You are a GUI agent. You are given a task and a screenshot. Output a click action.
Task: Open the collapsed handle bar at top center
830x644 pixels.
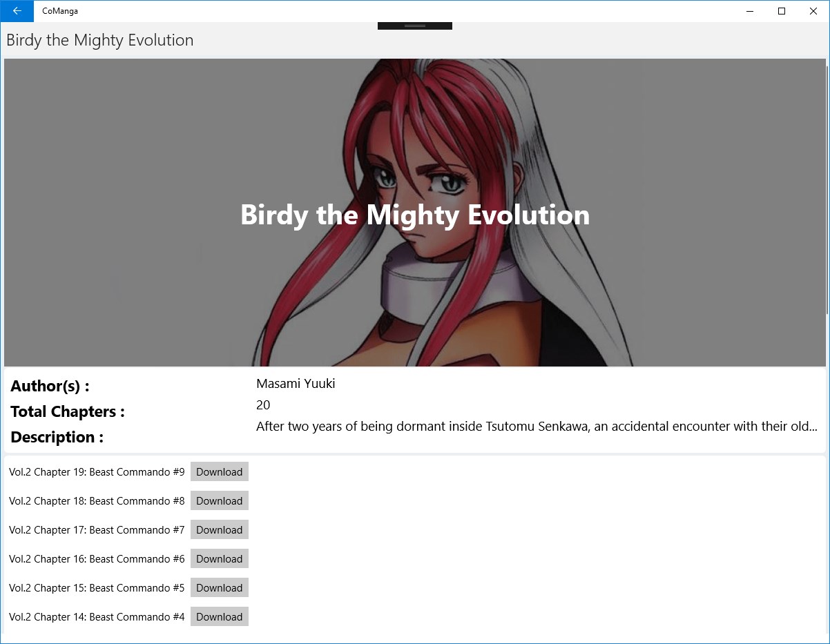[x=415, y=26]
